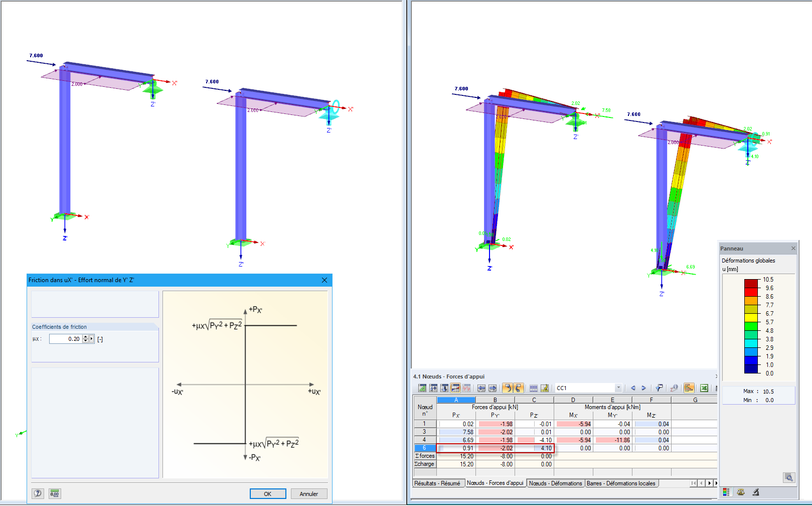Click the first-tab scroll arrow
The width and height of the screenshot is (812, 506).
coord(694,483)
